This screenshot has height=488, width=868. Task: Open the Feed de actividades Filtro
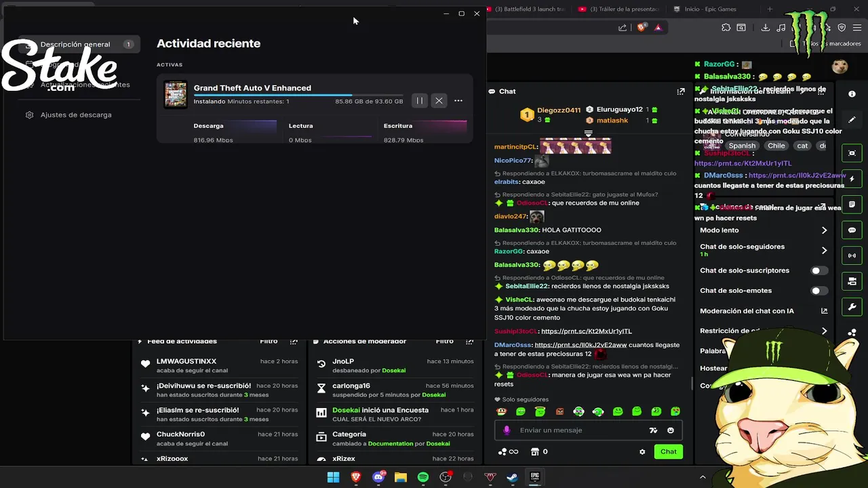[269, 342]
